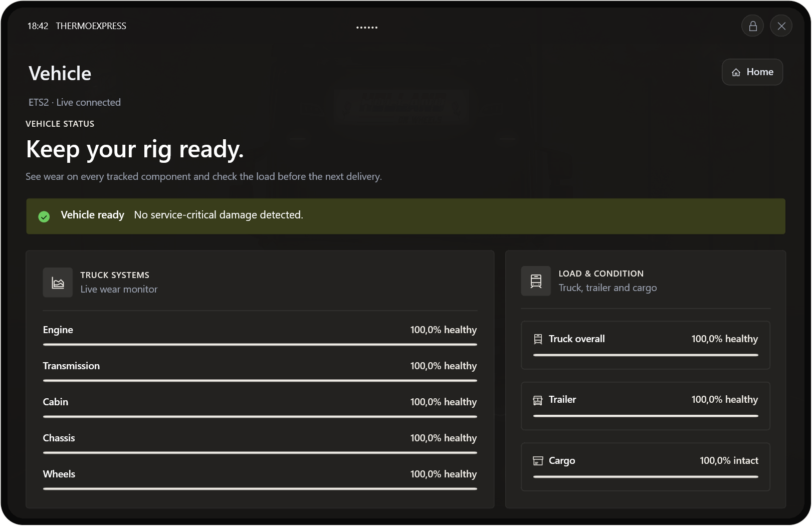Select the Engine label
Viewport: 812px width, 526px height.
tap(58, 330)
